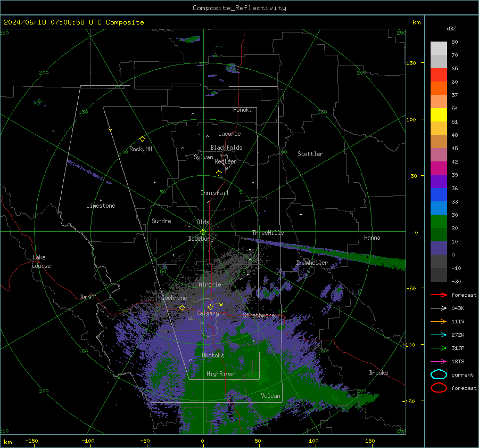Click the 'current' text in the legend
The image size is (479, 448).
[x=463, y=375]
